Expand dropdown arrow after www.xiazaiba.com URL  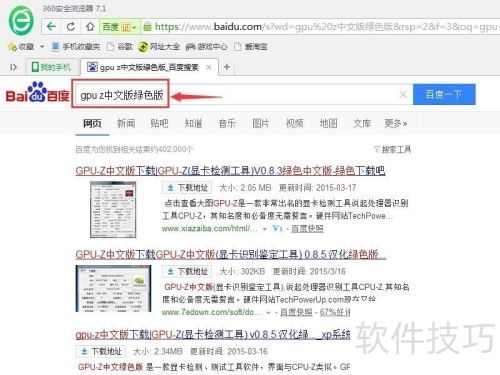(x=265, y=229)
